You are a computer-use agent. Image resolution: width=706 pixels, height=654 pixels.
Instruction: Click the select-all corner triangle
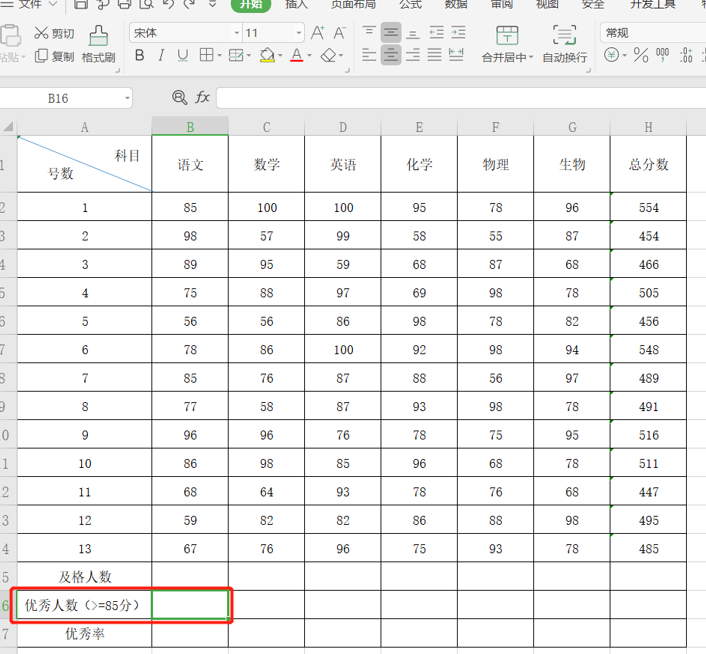pos(8,126)
